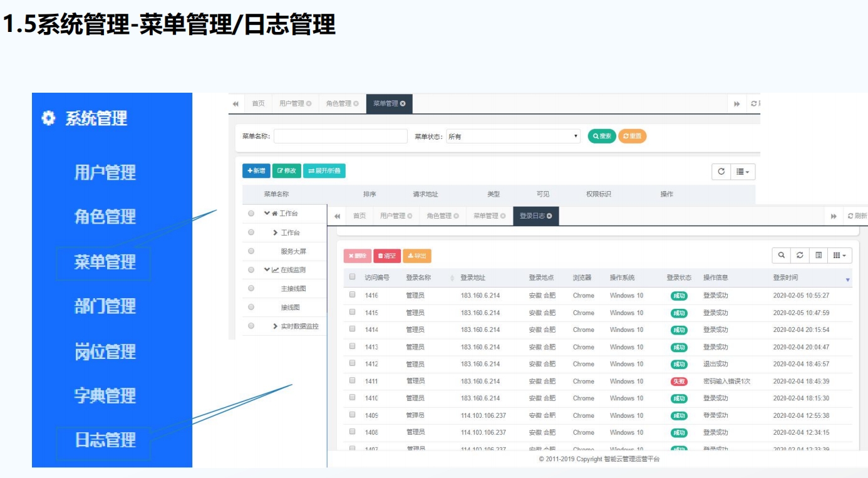Image resolution: width=868 pixels, height=478 pixels.
Task: Click the search magnifier icon in log toolbar
Action: click(x=781, y=256)
